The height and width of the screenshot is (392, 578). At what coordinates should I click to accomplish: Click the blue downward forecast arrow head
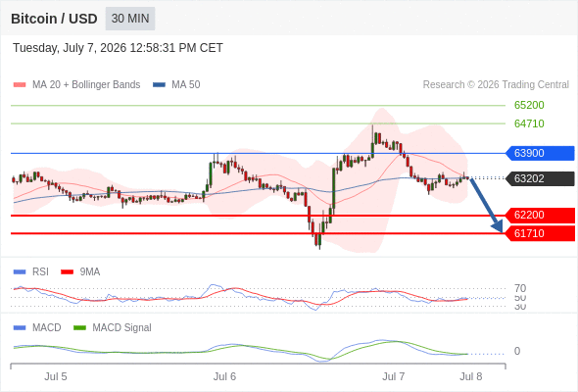click(498, 226)
